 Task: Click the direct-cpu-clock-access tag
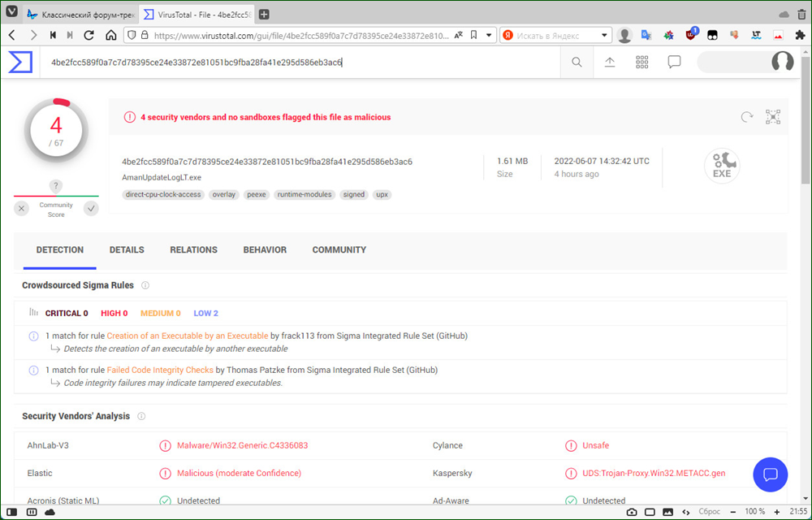tap(164, 195)
